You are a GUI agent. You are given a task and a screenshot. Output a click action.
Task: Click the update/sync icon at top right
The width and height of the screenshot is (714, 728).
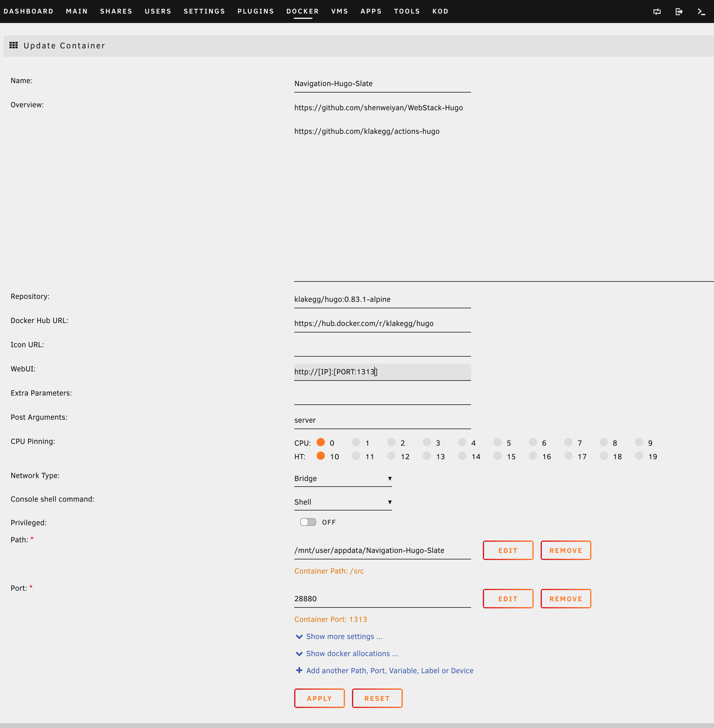(x=657, y=11)
